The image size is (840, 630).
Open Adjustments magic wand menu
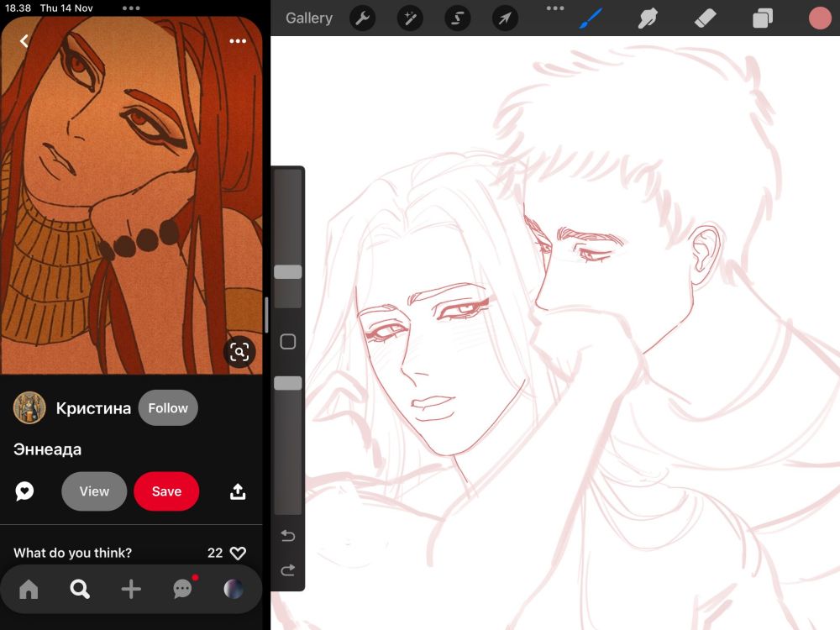pos(410,18)
